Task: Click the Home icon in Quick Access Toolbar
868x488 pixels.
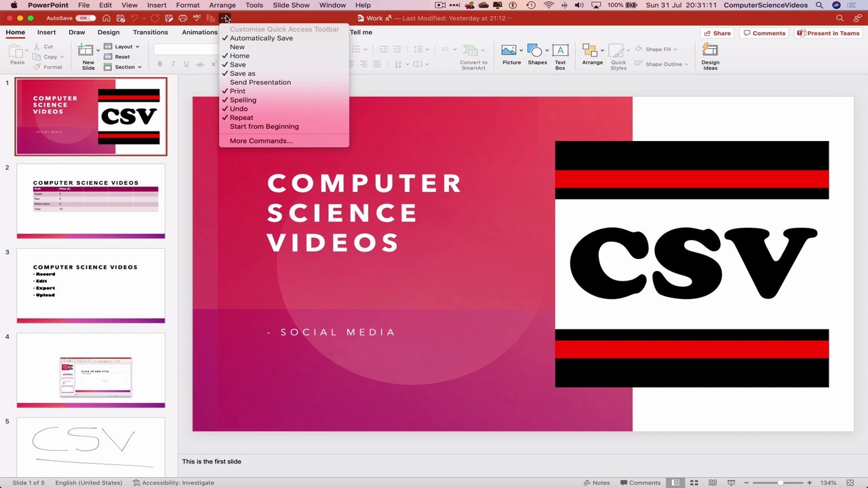Action: pyautogui.click(x=106, y=18)
